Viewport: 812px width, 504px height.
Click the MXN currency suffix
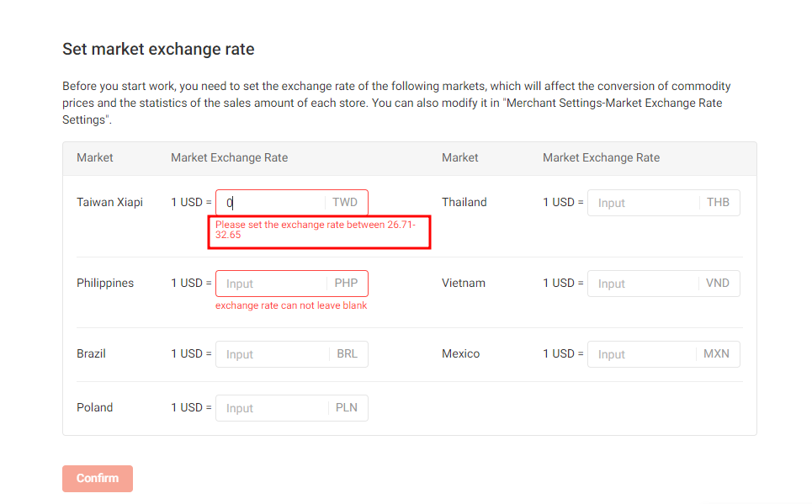pyautogui.click(x=716, y=353)
